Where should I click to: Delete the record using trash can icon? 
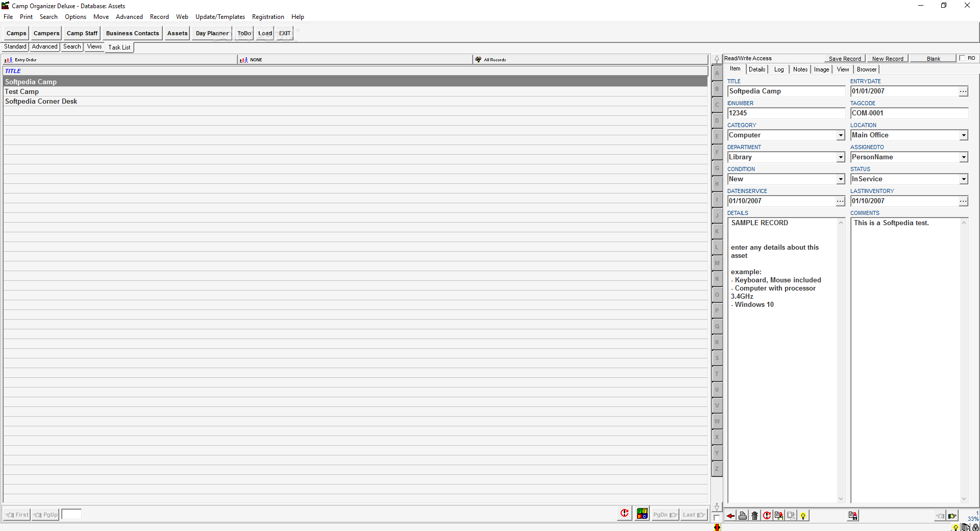point(755,516)
